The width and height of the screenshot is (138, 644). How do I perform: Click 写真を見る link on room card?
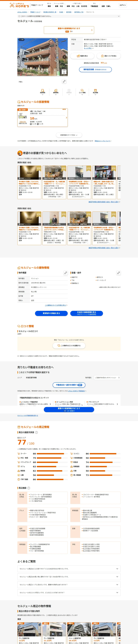(23, 122)
